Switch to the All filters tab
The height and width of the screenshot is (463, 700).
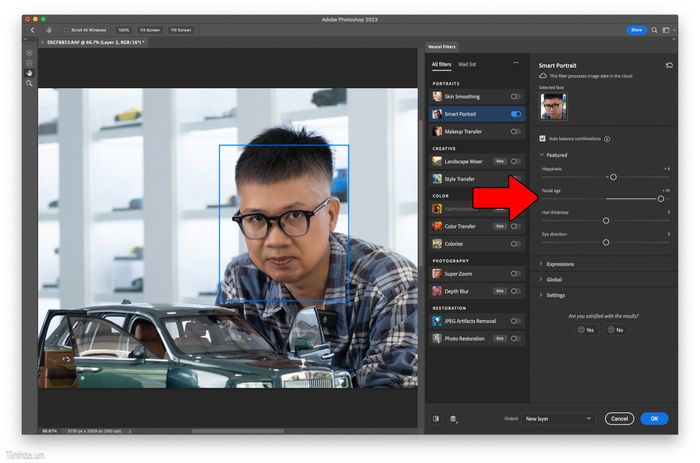click(441, 64)
